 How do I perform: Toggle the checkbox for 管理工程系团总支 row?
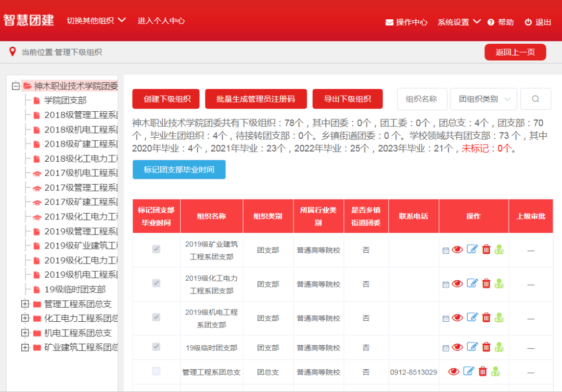[156, 371]
